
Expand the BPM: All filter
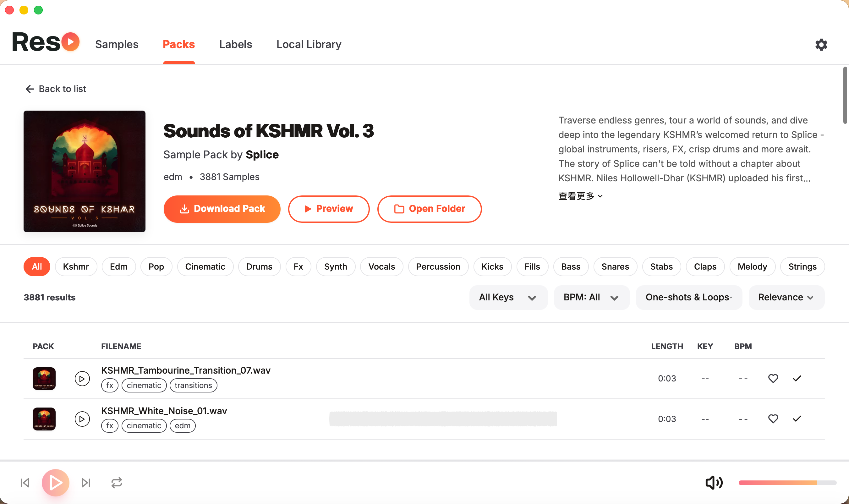click(591, 298)
